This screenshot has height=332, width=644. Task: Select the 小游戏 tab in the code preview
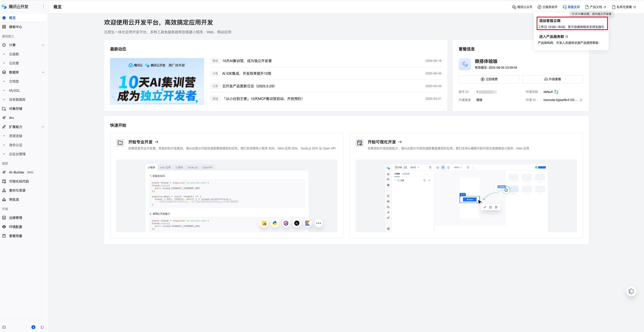coord(179,168)
